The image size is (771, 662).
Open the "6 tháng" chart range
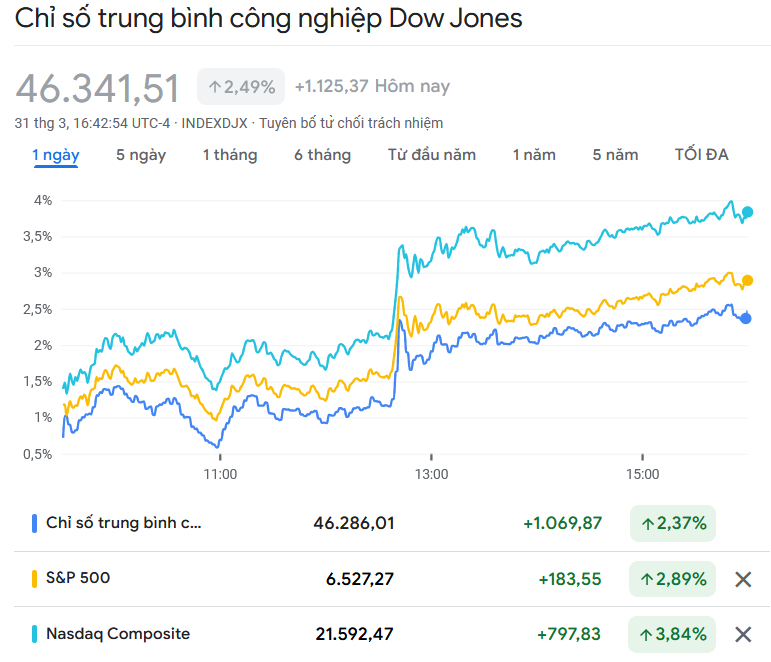[x=322, y=155]
